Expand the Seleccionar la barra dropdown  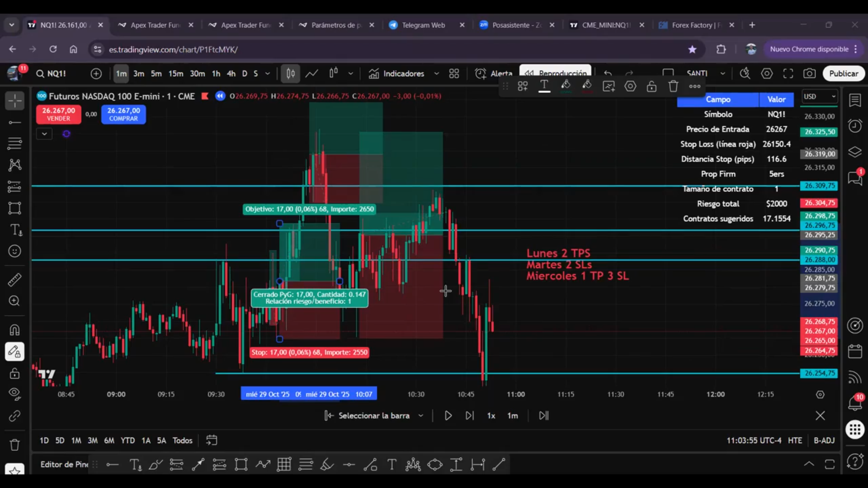tap(421, 416)
